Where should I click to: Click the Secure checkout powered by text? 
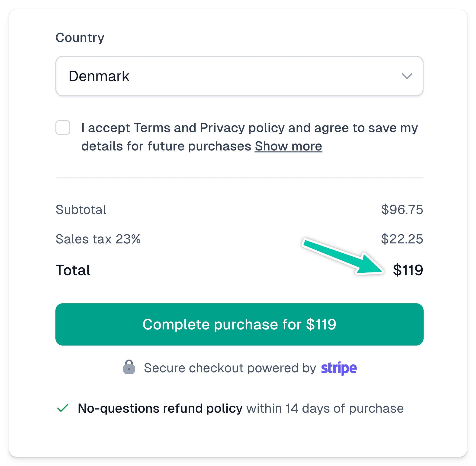230,368
